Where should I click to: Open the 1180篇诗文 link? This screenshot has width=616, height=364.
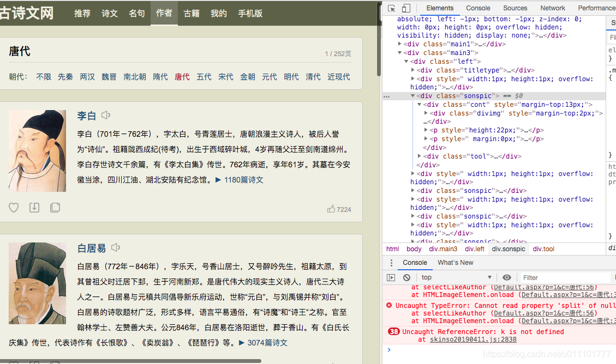pyautogui.click(x=243, y=180)
